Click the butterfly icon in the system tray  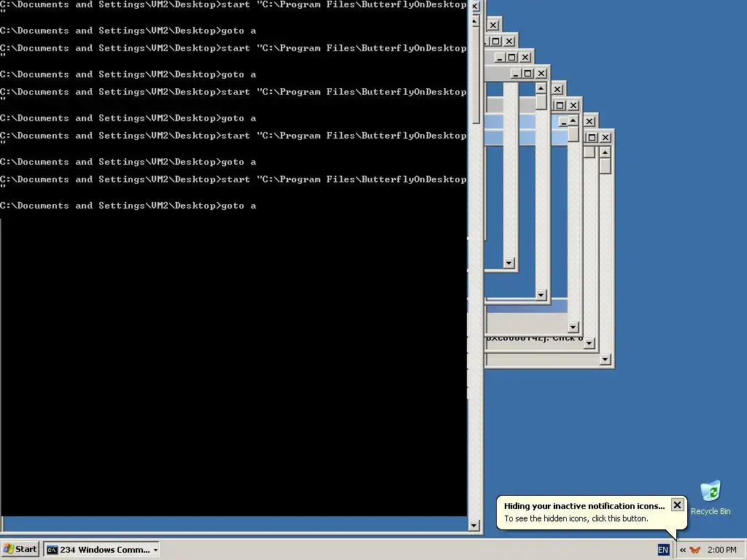point(694,550)
